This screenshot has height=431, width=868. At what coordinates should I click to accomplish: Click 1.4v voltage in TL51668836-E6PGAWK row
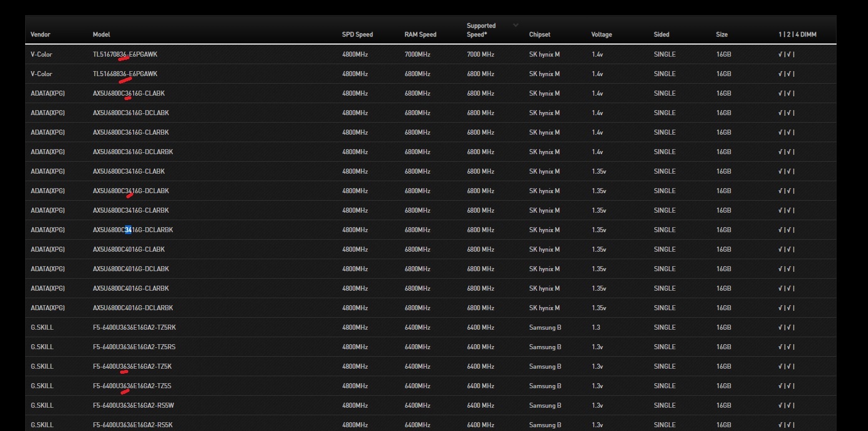click(597, 74)
